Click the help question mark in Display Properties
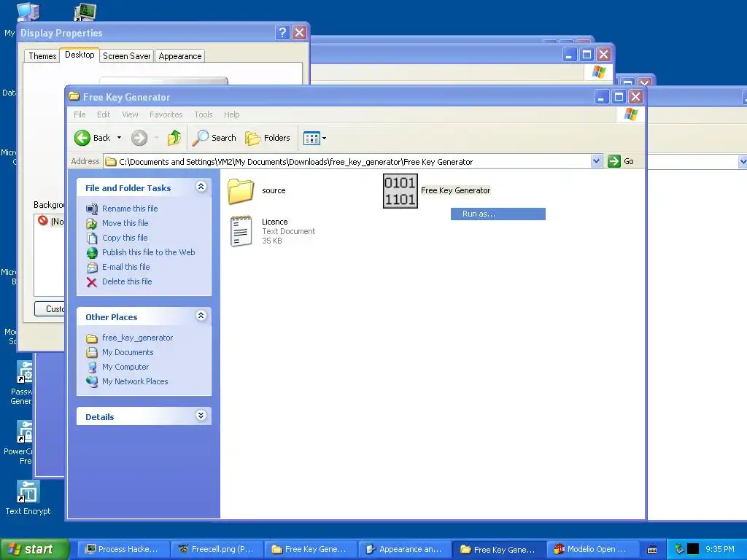The height and width of the screenshot is (560, 747). click(282, 32)
